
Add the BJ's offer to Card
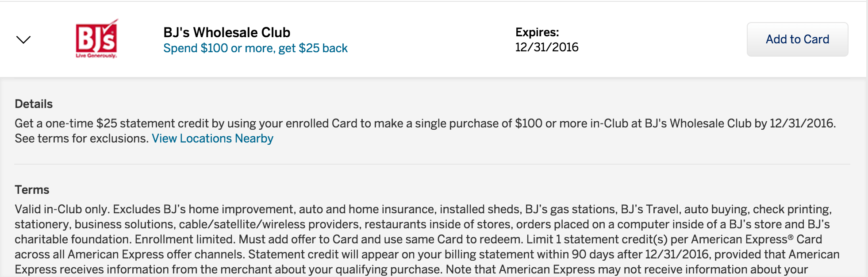click(797, 39)
